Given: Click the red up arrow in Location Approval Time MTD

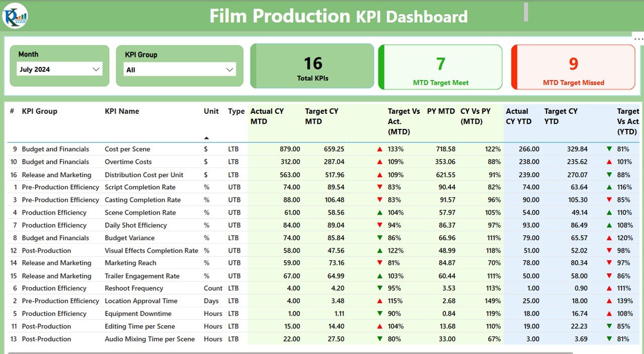Looking at the screenshot, I should [x=380, y=301].
